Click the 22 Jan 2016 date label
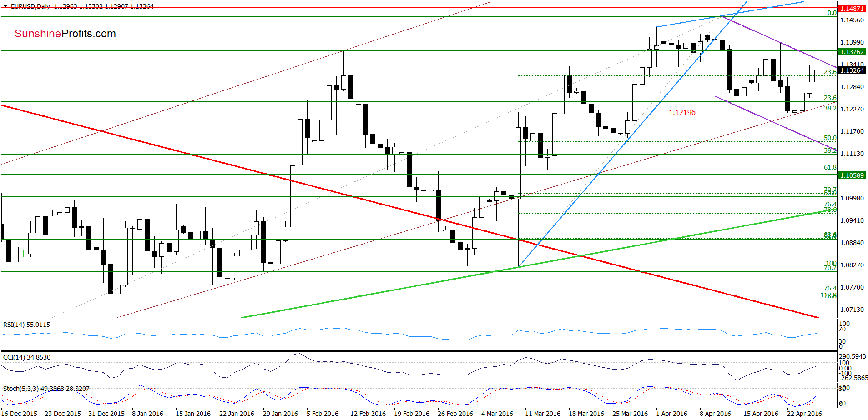The width and height of the screenshot is (868, 420). point(237,414)
